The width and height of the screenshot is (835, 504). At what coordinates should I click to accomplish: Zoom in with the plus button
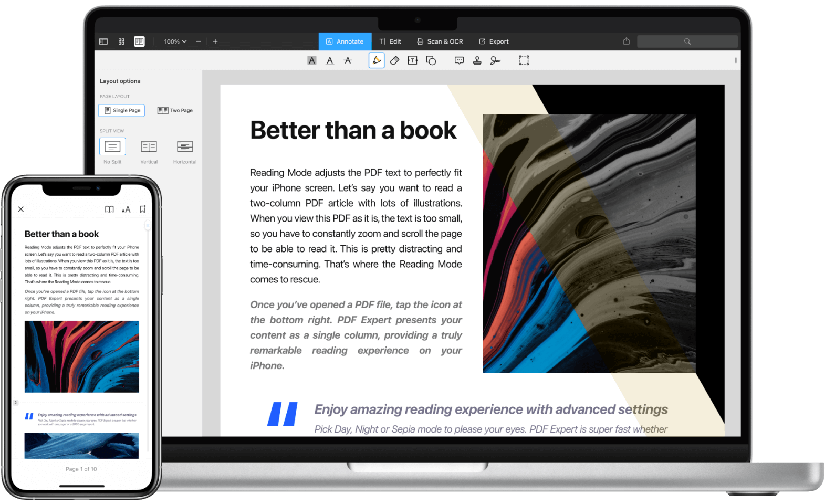tap(215, 41)
